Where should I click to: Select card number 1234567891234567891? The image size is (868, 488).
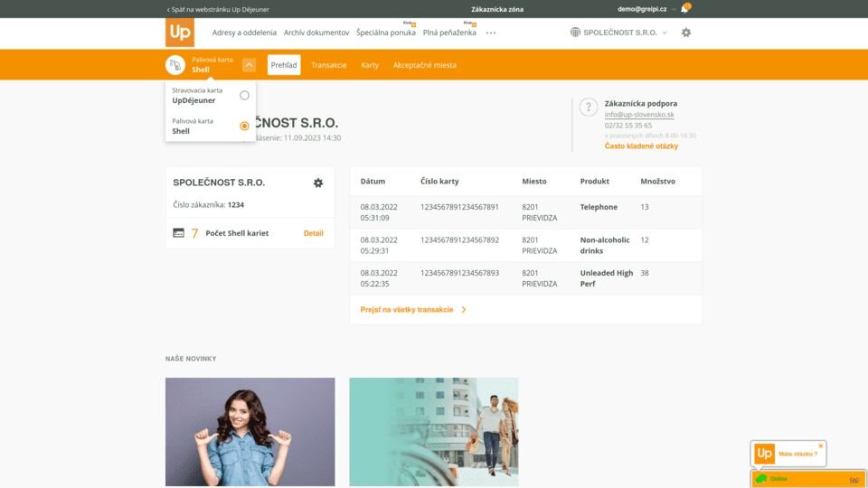tap(459, 207)
